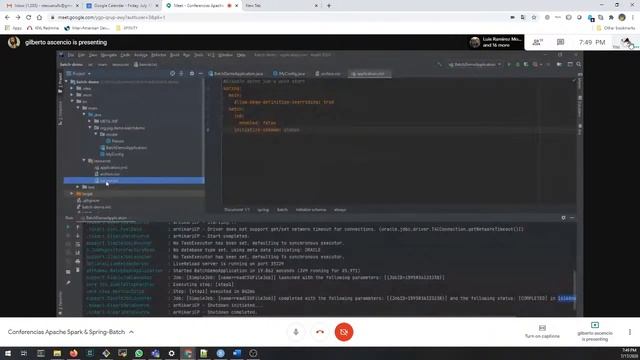Focus the meet.google.com address bar
The width and height of the screenshot is (640, 360).
(278, 18)
